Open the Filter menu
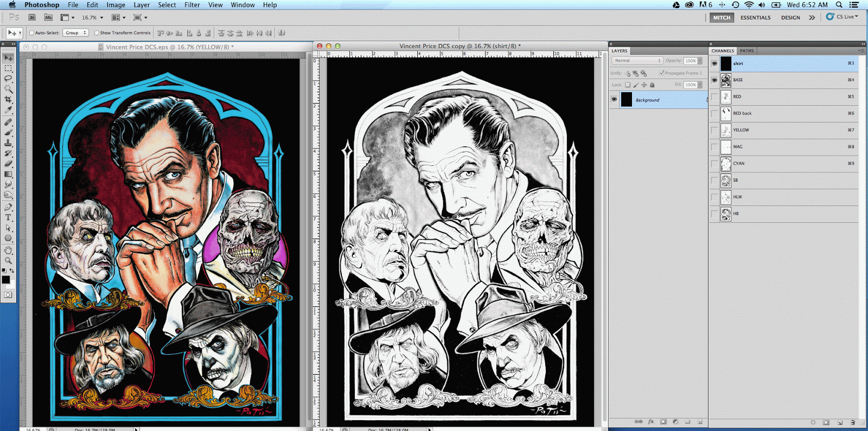The image size is (868, 431). [x=192, y=5]
